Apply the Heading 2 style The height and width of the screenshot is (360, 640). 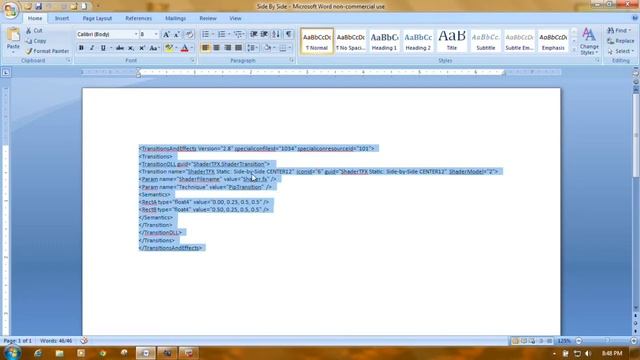pyautogui.click(x=418, y=41)
